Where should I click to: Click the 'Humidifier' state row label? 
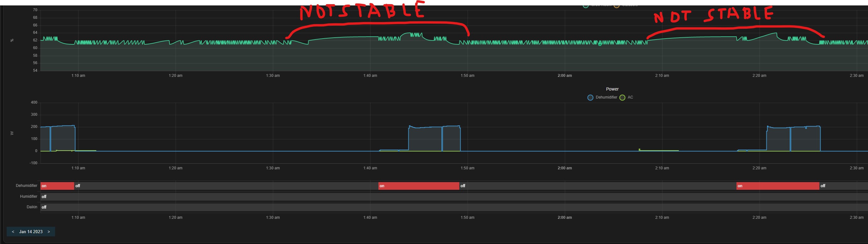pyautogui.click(x=29, y=196)
